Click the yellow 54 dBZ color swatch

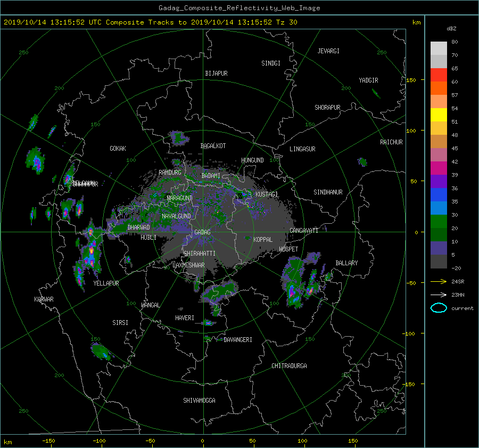(x=439, y=115)
